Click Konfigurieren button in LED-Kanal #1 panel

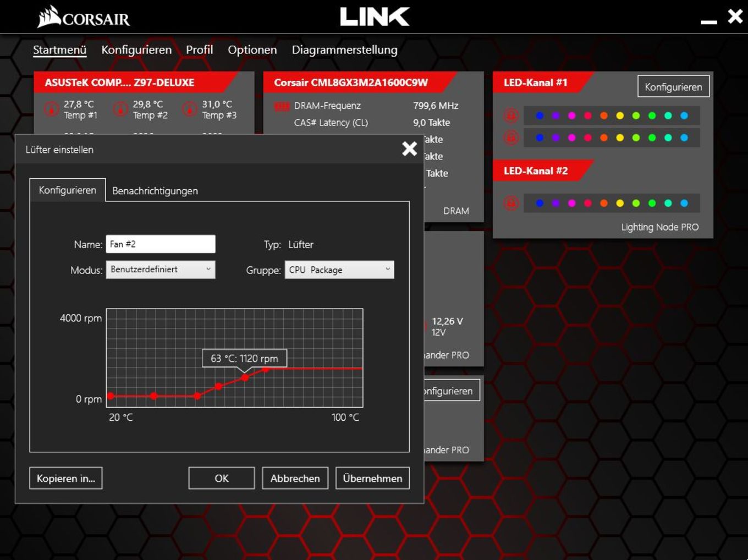click(673, 86)
